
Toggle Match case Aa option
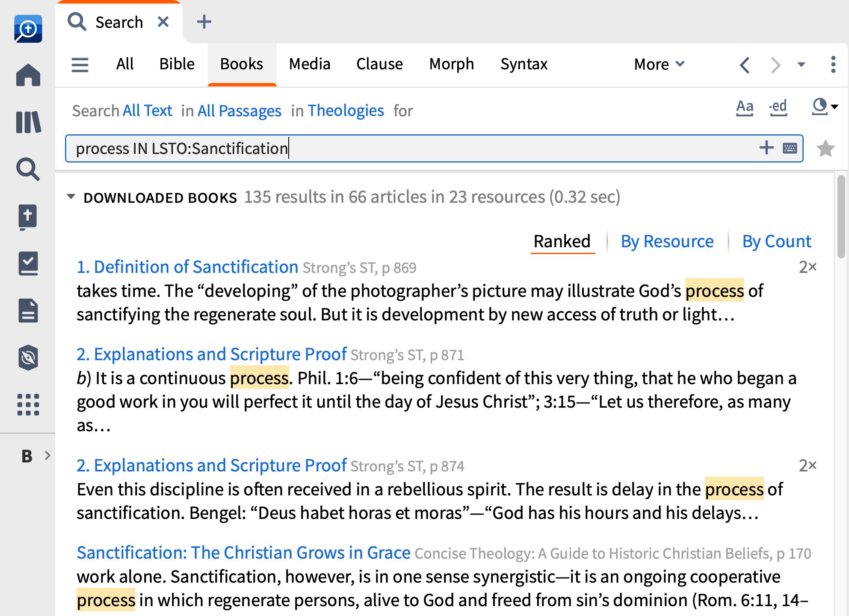[x=744, y=107]
